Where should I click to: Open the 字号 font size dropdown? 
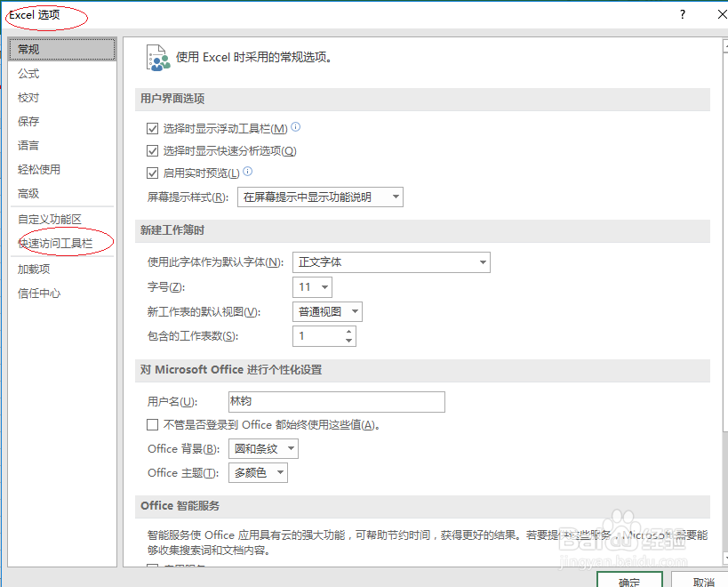pyautogui.click(x=313, y=287)
